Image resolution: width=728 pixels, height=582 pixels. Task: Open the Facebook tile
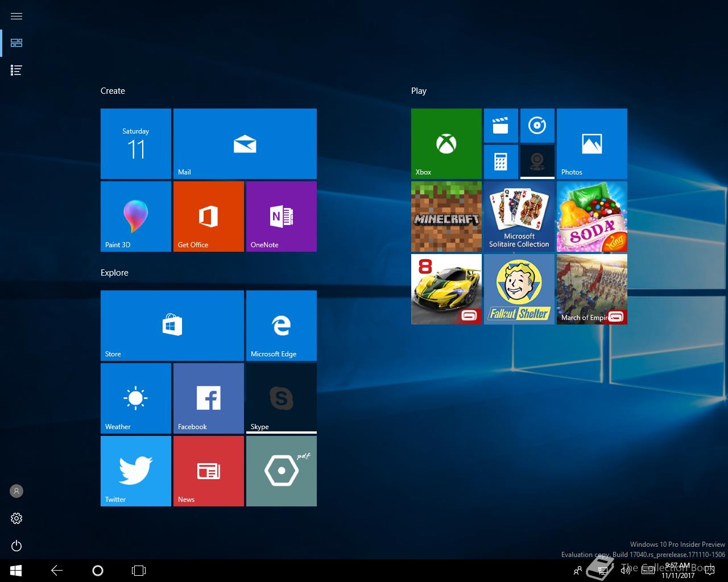(209, 398)
